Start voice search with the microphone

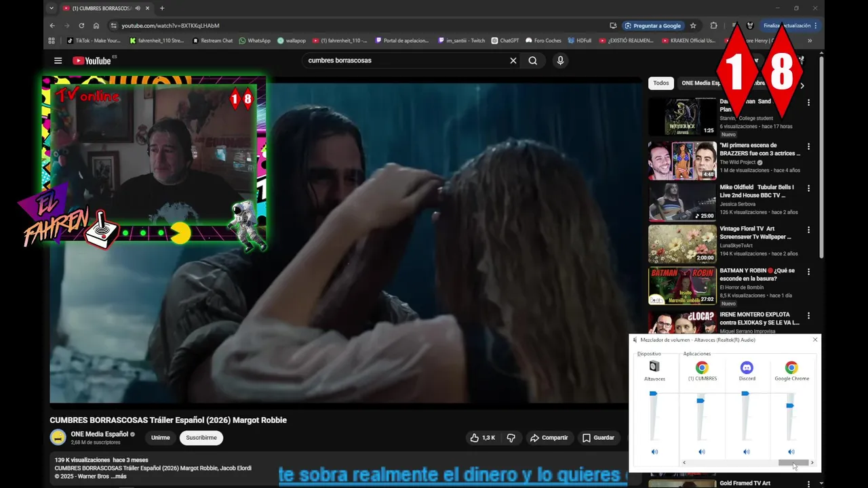coord(560,60)
